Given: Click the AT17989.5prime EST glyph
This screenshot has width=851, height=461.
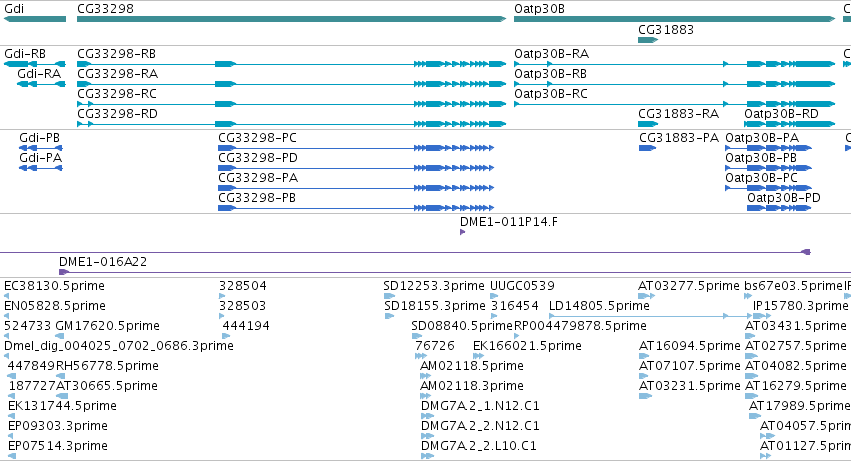Looking at the screenshot, I should pyautogui.click(x=755, y=416).
